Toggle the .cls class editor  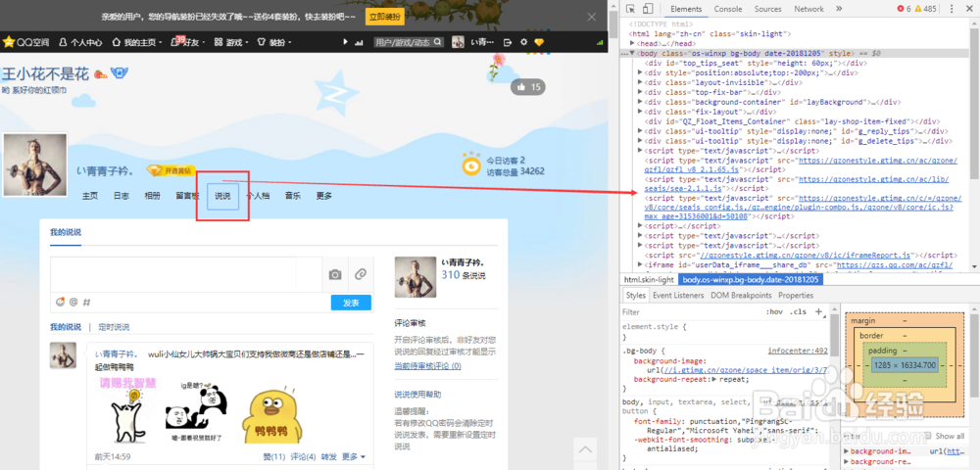click(x=798, y=311)
